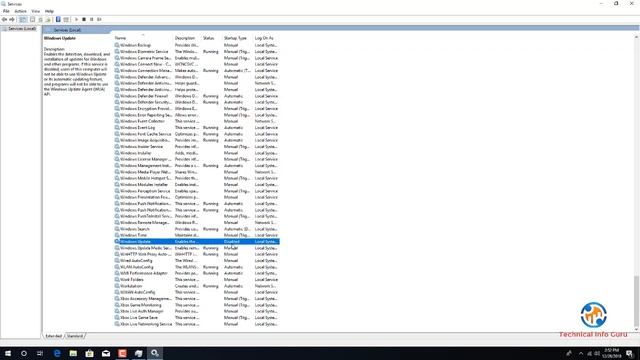Select the WMI Performance Adapter row
The width and height of the screenshot is (640, 360).
(x=197, y=273)
